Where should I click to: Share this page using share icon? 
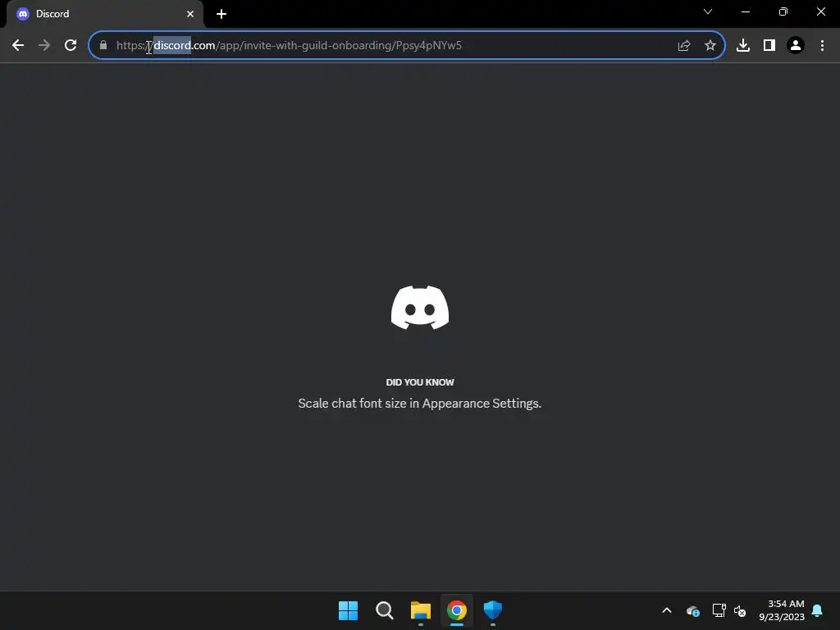pyautogui.click(x=683, y=46)
